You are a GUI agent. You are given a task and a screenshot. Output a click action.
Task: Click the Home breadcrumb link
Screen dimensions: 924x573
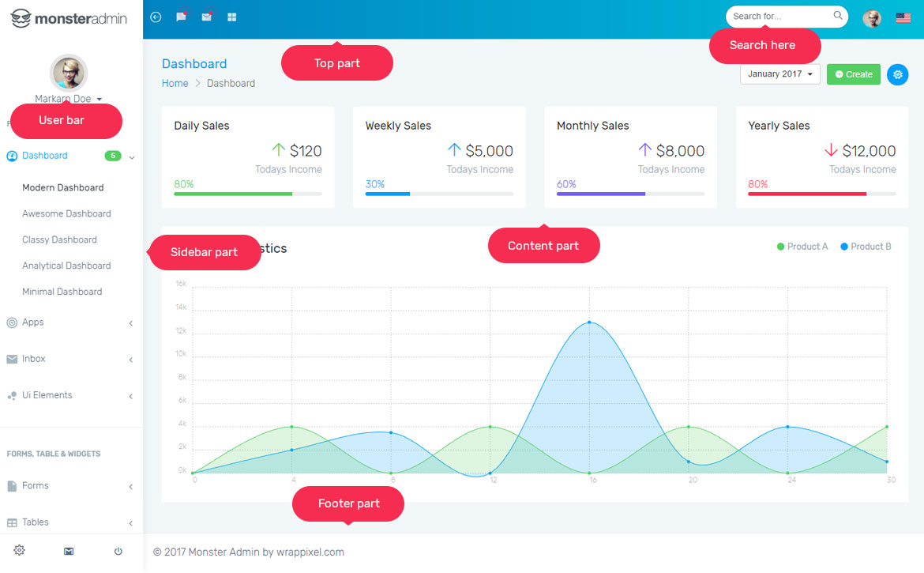175,83
